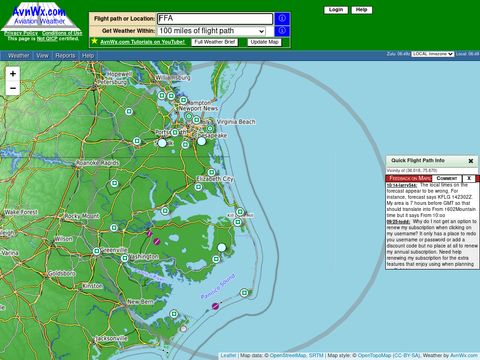Image resolution: width=480 pixels, height=360 pixels.
Task: Open the Reports menu
Action: [x=65, y=56]
